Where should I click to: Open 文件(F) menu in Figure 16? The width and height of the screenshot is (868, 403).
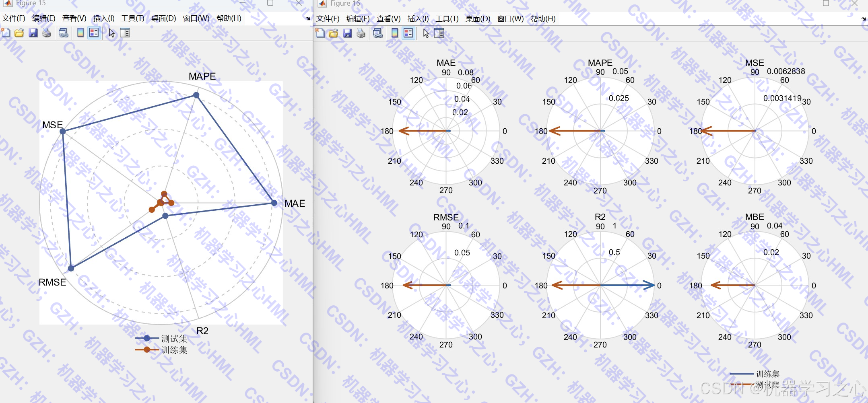(x=328, y=19)
